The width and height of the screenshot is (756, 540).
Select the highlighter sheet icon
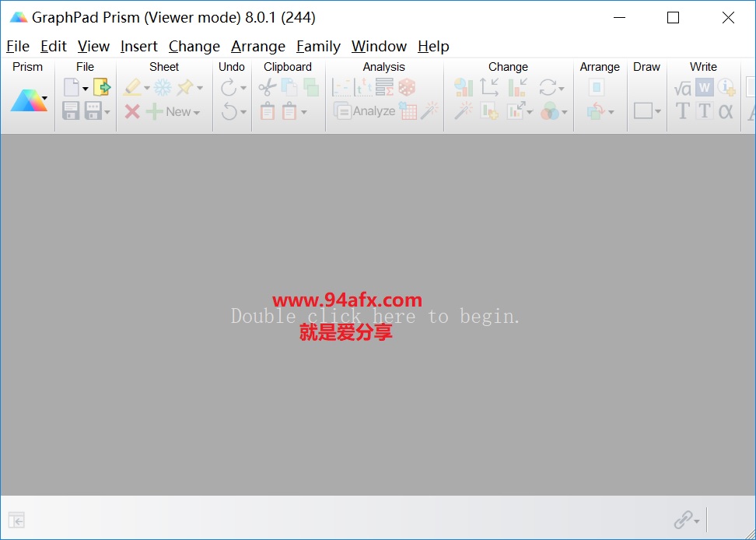point(131,87)
